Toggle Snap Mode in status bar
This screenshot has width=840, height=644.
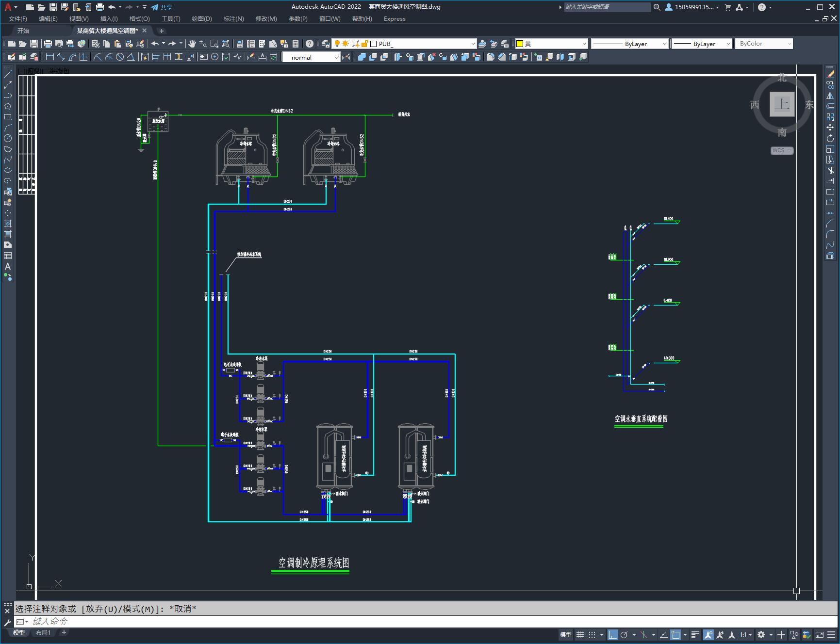tap(592, 634)
